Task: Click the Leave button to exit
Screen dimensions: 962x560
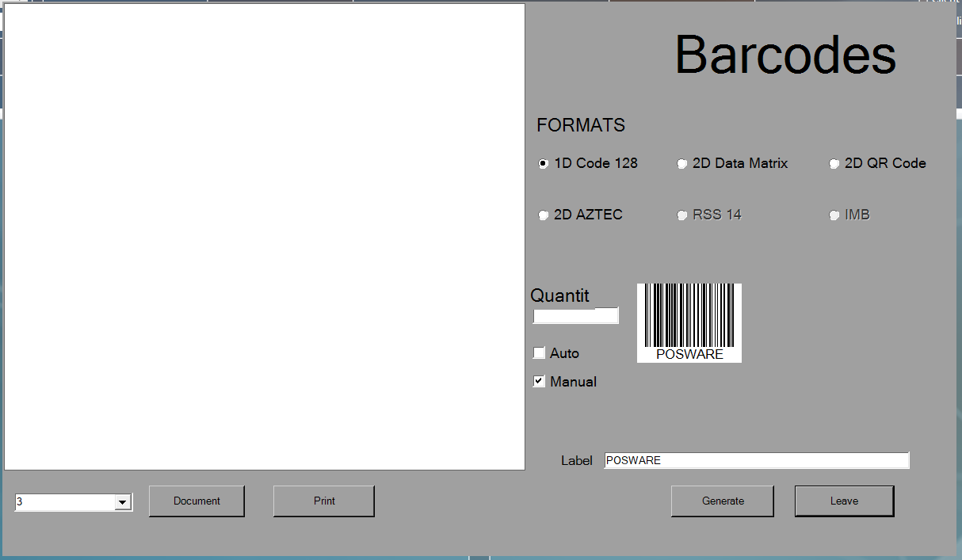Action: pyautogui.click(x=844, y=501)
